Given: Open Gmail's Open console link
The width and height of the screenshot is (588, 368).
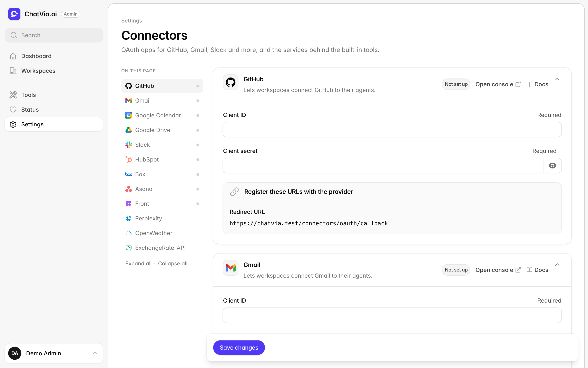Looking at the screenshot, I should coord(498,270).
